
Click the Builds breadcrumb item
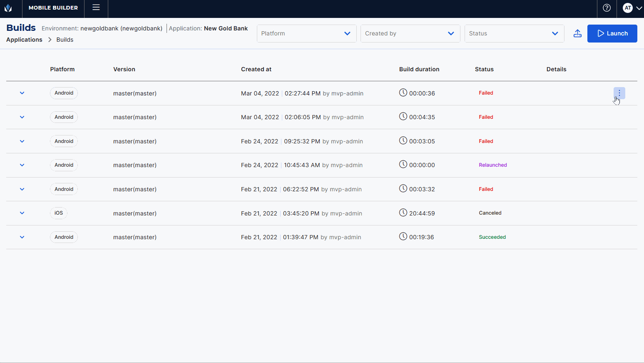pyautogui.click(x=65, y=40)
